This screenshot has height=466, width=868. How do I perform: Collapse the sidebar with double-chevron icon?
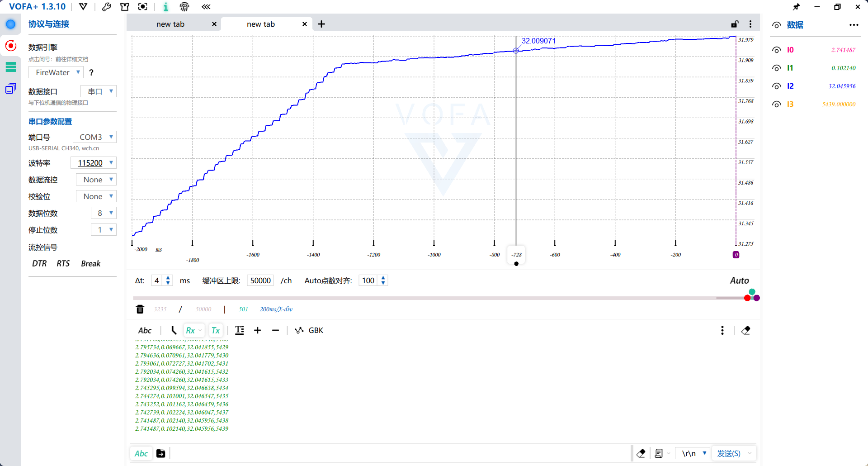click(x=206, y=7)
